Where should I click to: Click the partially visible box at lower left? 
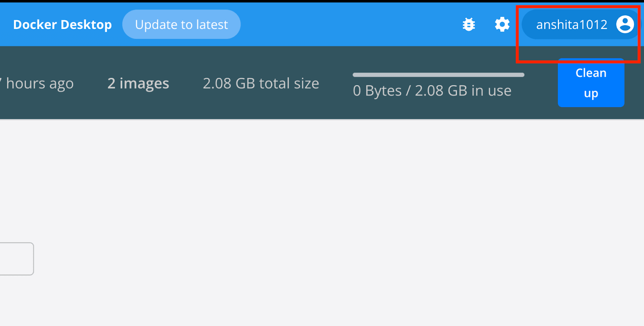pyautogui.click(x=16, y=259)
